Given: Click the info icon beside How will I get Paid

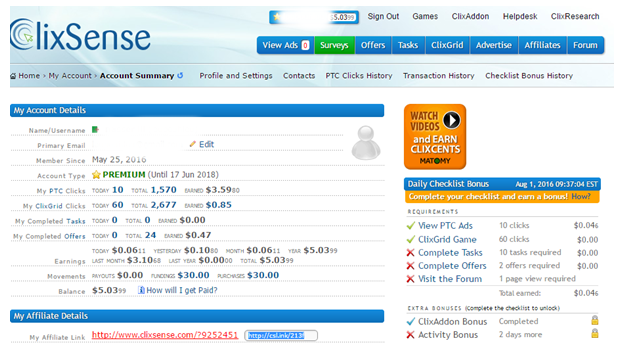Looking at the screenshot, I should (x=141, y=290).
